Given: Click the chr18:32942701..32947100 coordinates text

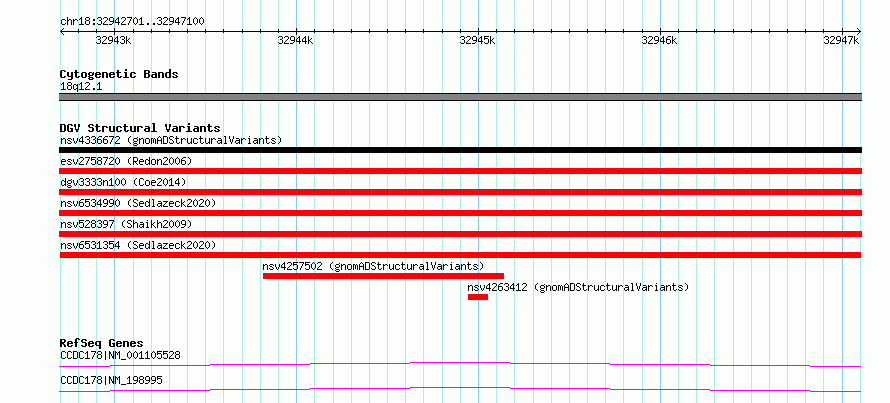Looking at the screenshot, I should click(132, 22).
